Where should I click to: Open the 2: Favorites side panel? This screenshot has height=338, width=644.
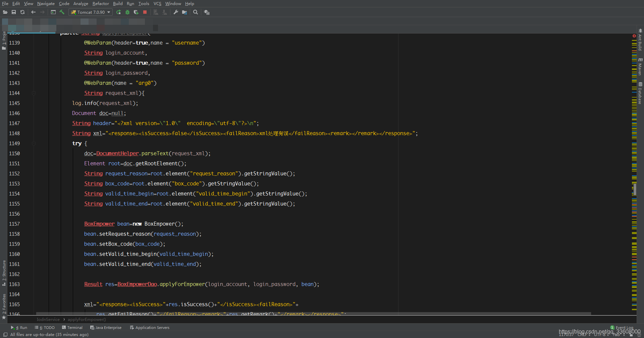4,306
